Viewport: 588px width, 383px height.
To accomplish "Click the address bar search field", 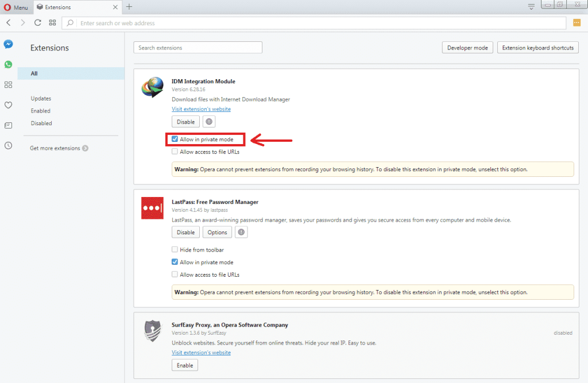I will [314, 23].
